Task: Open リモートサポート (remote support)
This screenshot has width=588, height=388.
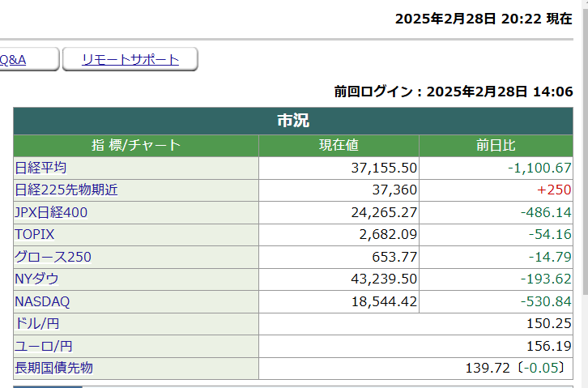Action: pos(130,59)
